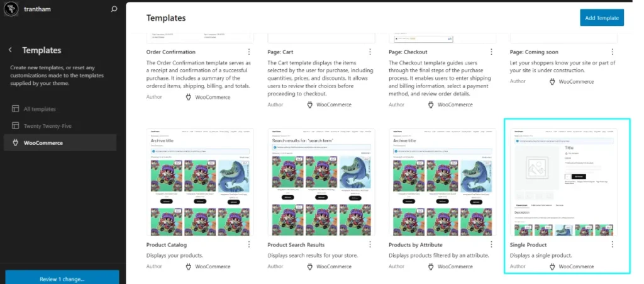Open the trantham site icon

tap(11, 9)
